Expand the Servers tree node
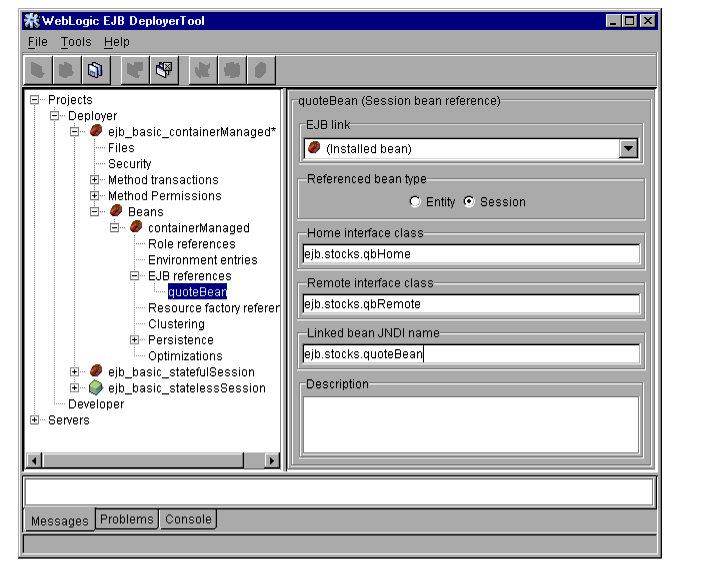Screen dimensions: 713x561 point(35,420)
